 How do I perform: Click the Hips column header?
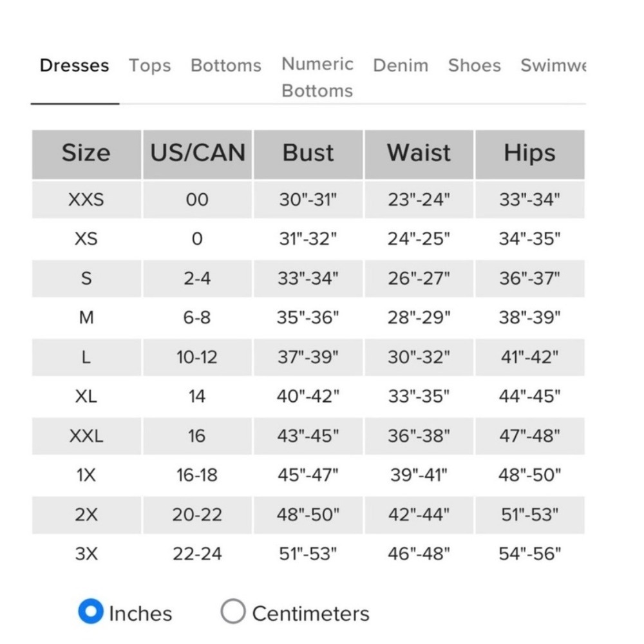point(529,153)
